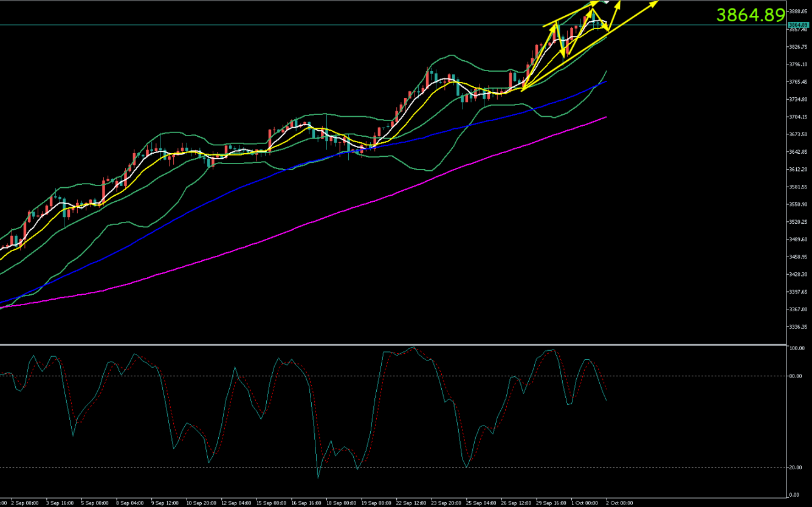Click the large green 3864.89 price label
This screenshot has width=812, height=507.
pos(750,15)
